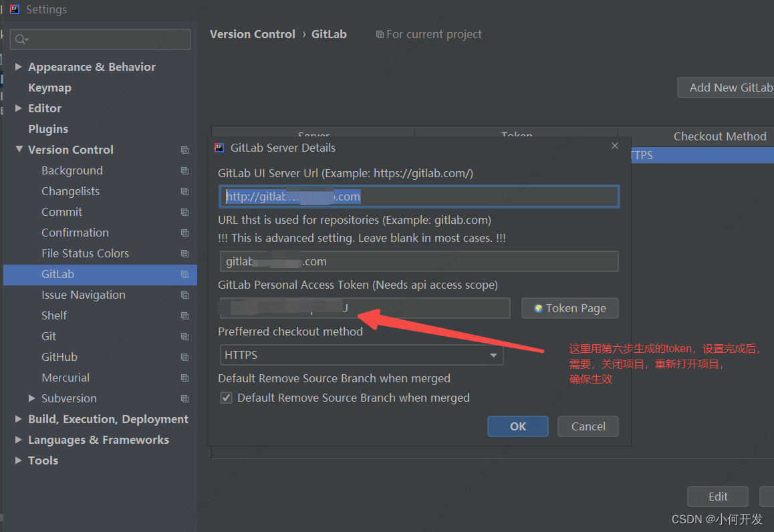Click the Cancel button in dialog
This screenshot has height=532, width=774.
[588, 426]
